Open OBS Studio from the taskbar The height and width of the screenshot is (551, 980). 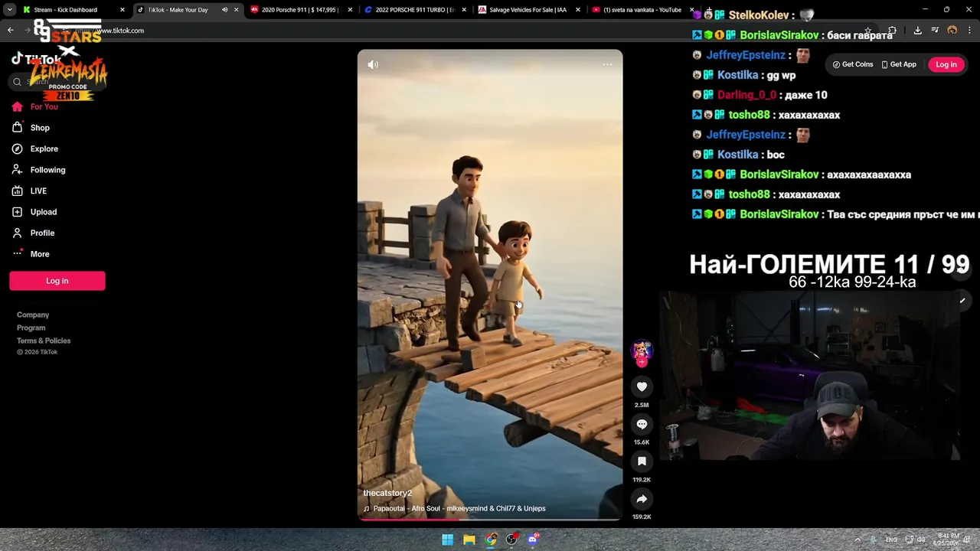(511, 540)
